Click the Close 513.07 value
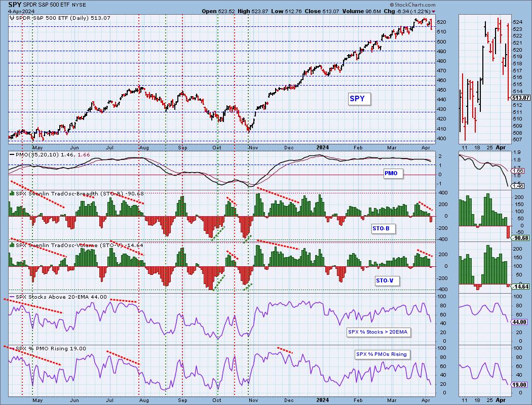Screen dimensions: 532x405 322,11
